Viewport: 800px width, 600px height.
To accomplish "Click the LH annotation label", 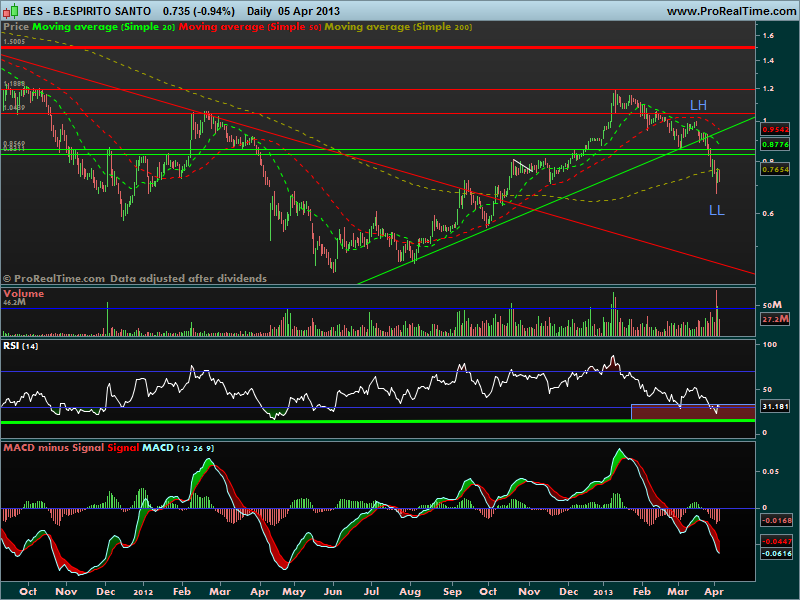I will (698, 105).
